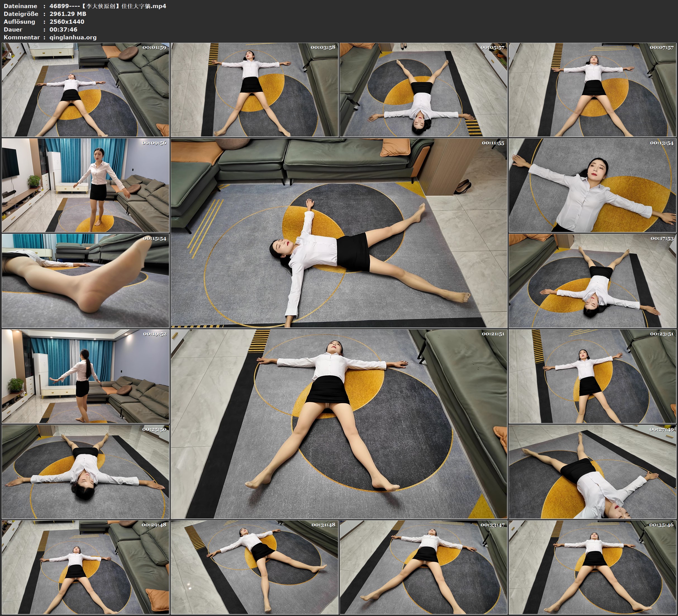Open the large frame timestamped 00:11:55
This screenshot has height=616, width=678.
click(339, 233)
